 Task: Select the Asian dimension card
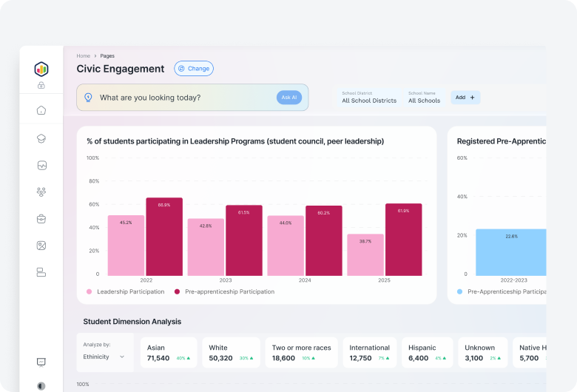point(168,353)
